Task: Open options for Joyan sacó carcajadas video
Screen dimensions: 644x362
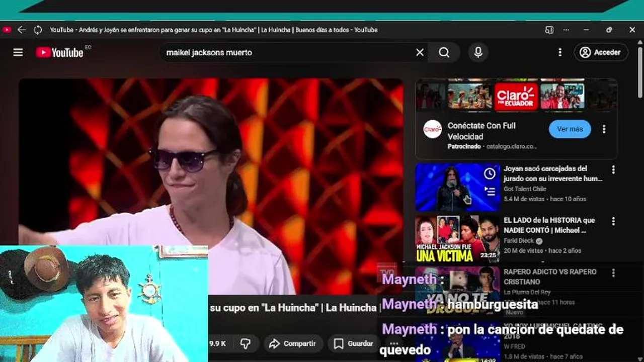Action: 613,169
